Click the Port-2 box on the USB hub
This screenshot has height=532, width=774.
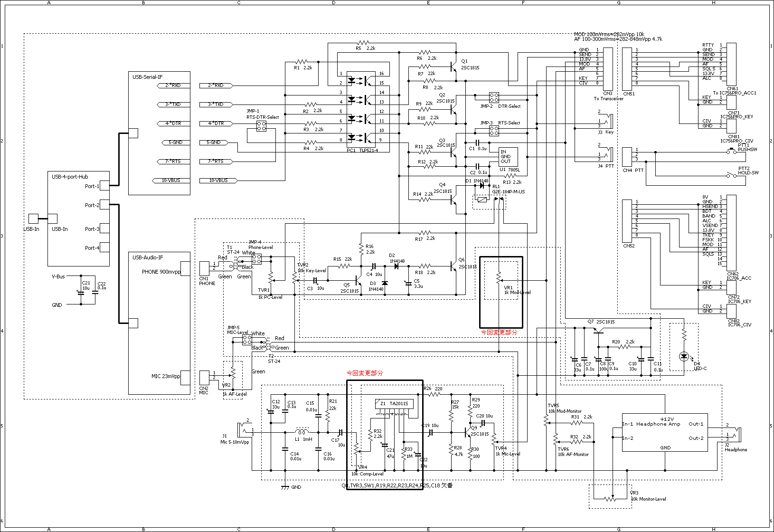pyautogui.click(x=104, y=205)
